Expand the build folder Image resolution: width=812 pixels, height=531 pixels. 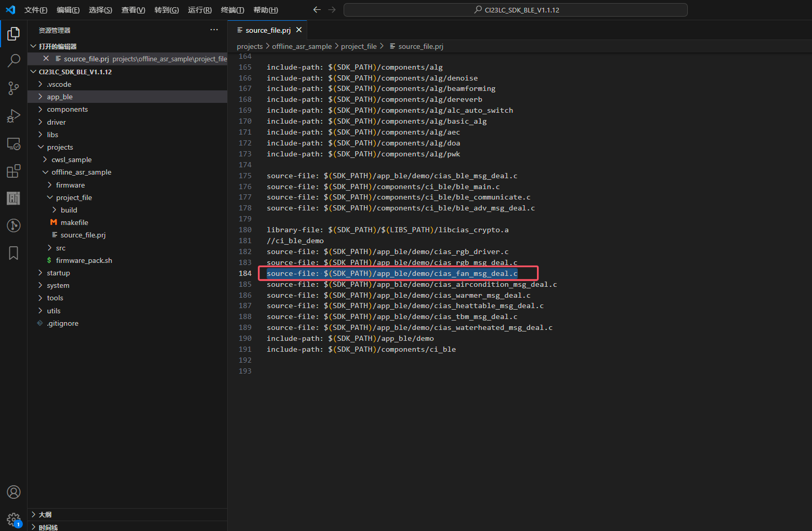point(127,210)
